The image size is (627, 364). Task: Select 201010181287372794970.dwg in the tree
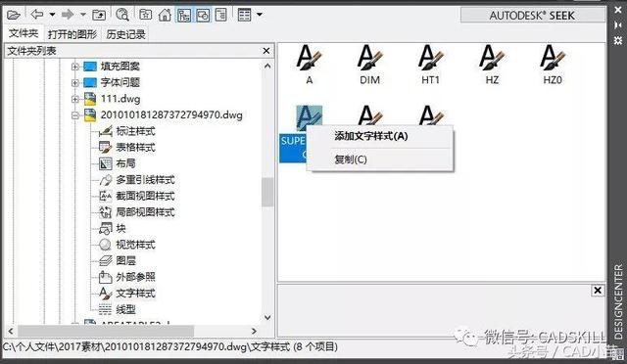click(171, 115)
